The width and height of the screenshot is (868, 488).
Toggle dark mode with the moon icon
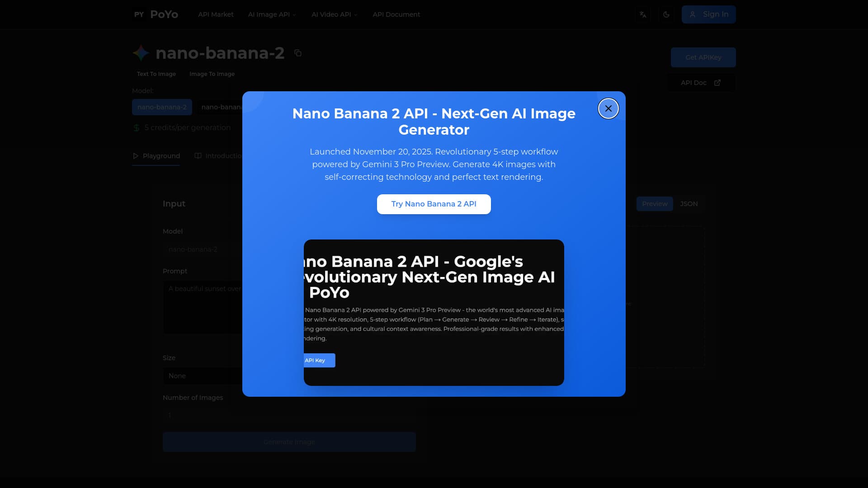click(x=666, y=14)
